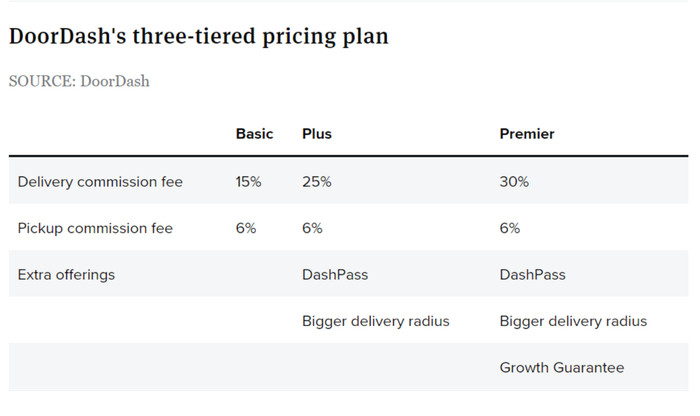700x416 pixels.
Task: Click the 6% pickup fee under Basic
Action: [x=246, y=228]
